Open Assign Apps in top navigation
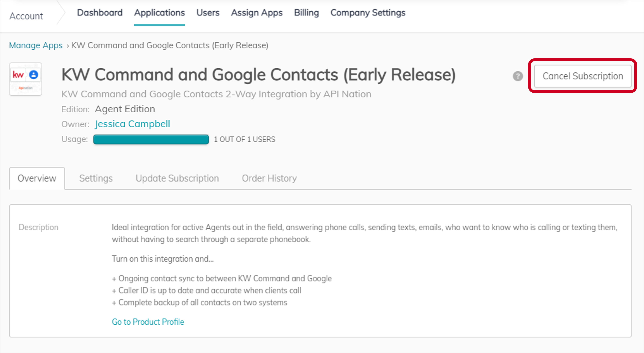The width and height of the screenshot is (644, 353). tap(257, 12)
